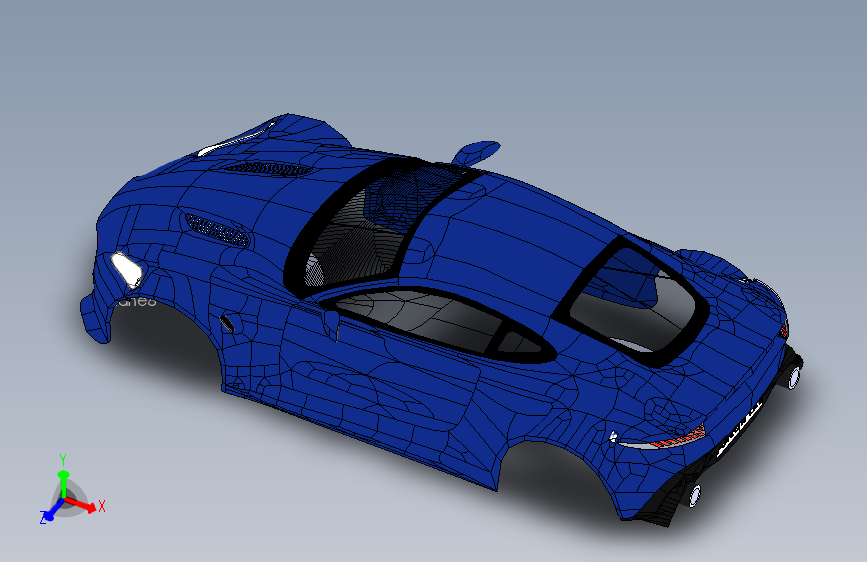Select the far-side wing mirror above the roof
This screenshot has width=867, height=562.
pos(476,152)
